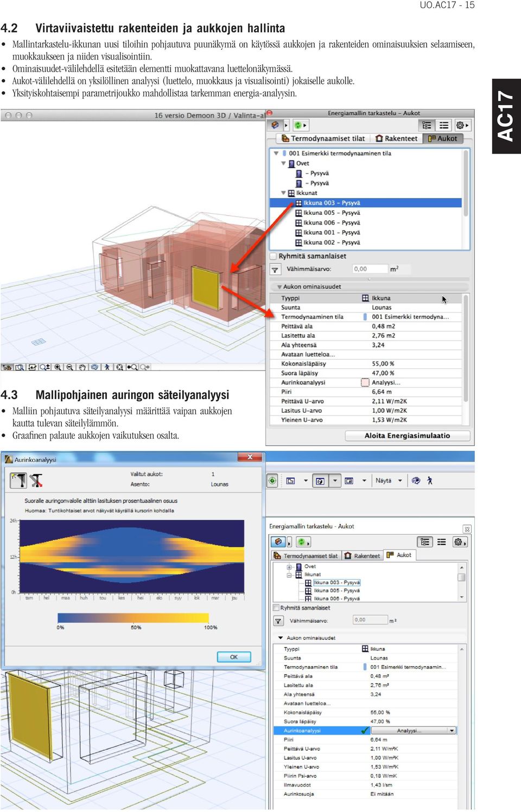Click the first icon in the 3D navigation bar
Image resolution: width=521 pixels, height=812 pixels.
coord(8,367)
